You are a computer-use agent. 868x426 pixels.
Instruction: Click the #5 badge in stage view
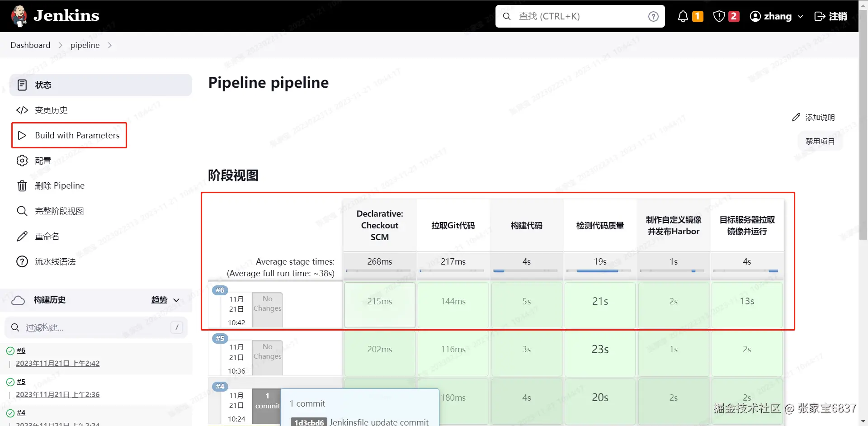pyautogui.click(x=220, y=338)
